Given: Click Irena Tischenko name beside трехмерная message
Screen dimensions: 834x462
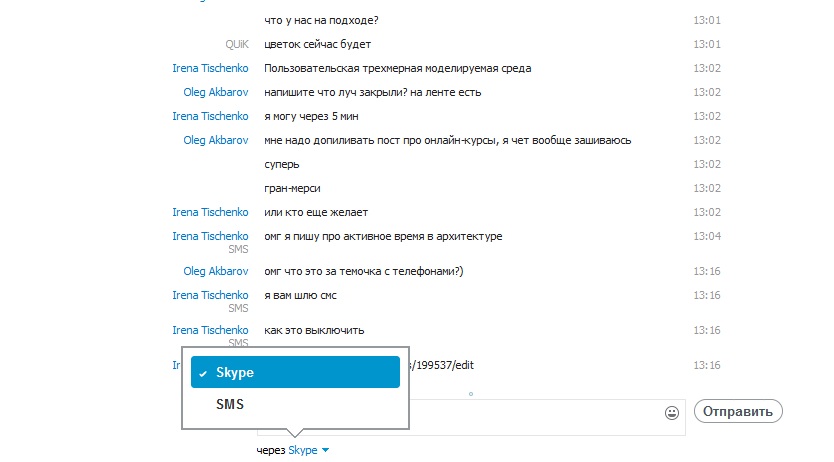Looking at the screenshot, I should (x=210, y=68).
